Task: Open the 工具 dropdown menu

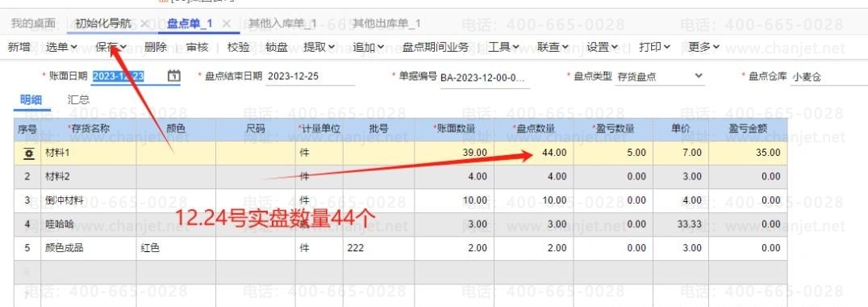Action: 503,47
